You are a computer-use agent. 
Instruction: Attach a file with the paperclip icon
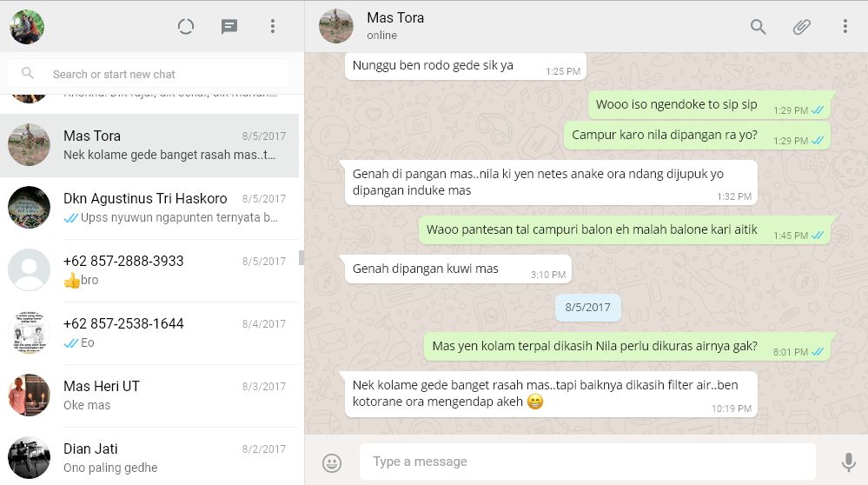tap(802, 27)
